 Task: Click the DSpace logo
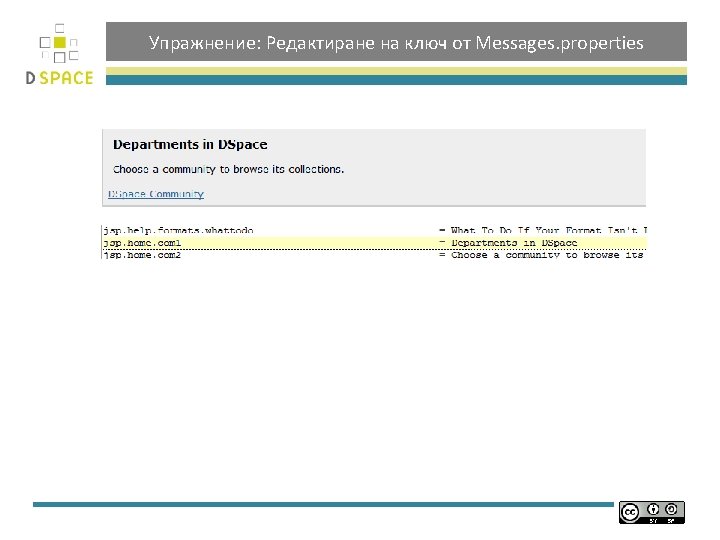59,54
